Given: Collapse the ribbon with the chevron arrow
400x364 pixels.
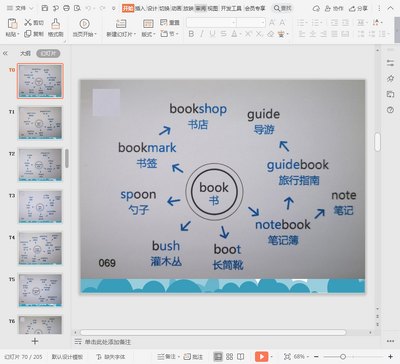Looking at the screenshot, I should 390,8.
